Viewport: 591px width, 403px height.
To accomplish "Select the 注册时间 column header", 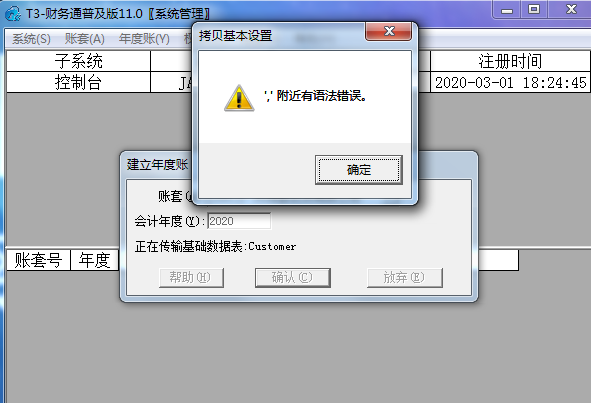I will click(510, 61).
